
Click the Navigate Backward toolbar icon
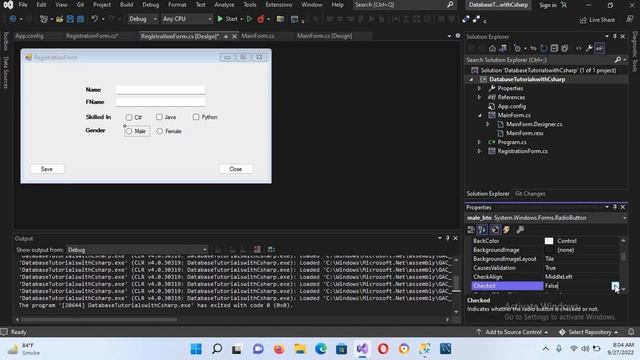coord(13,19)
